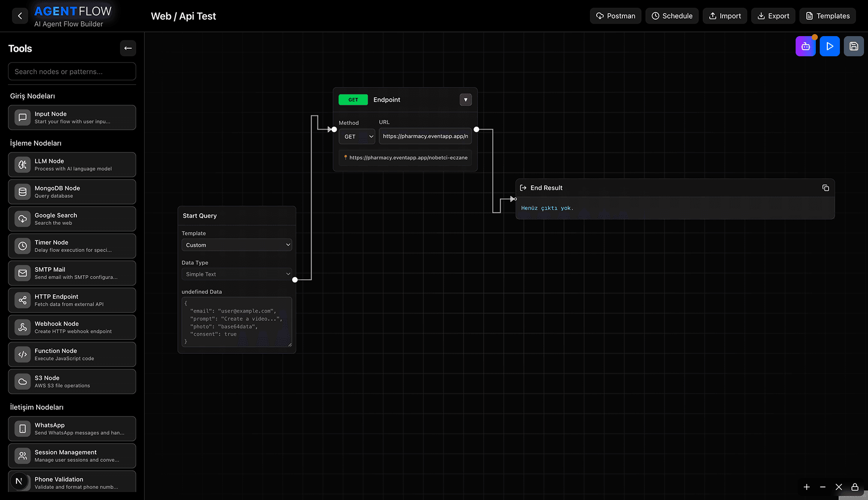
Task: Open the Data Type Simple Text dropdown
Action: tap(237, 274)
